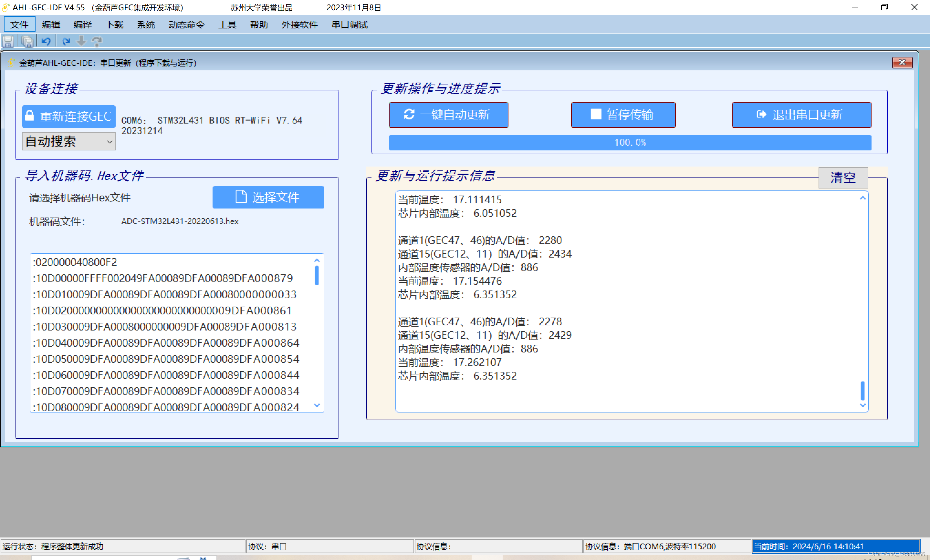Close the 串口更新 dialog with red X
This screenshot has width=930, height=560.
point(902,62)
